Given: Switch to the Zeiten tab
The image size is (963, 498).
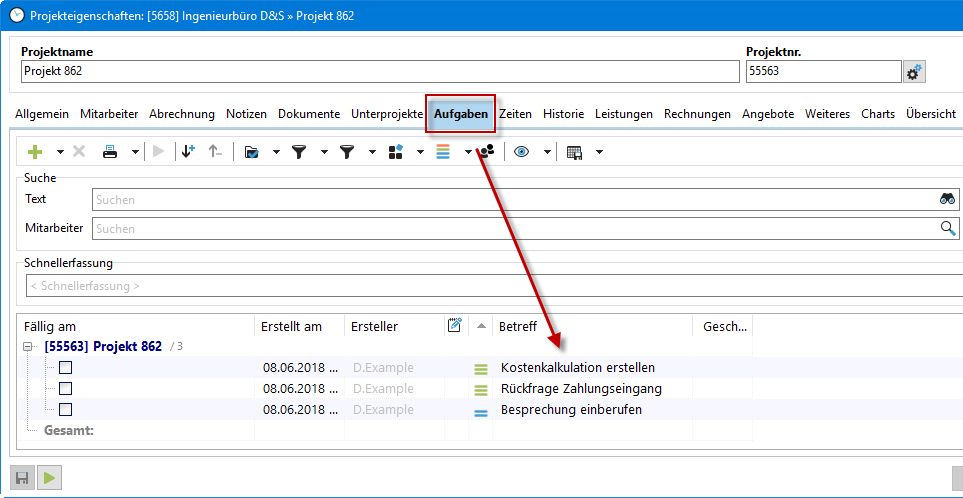Looking at the screenshot, I should click(x=515, y=114).
